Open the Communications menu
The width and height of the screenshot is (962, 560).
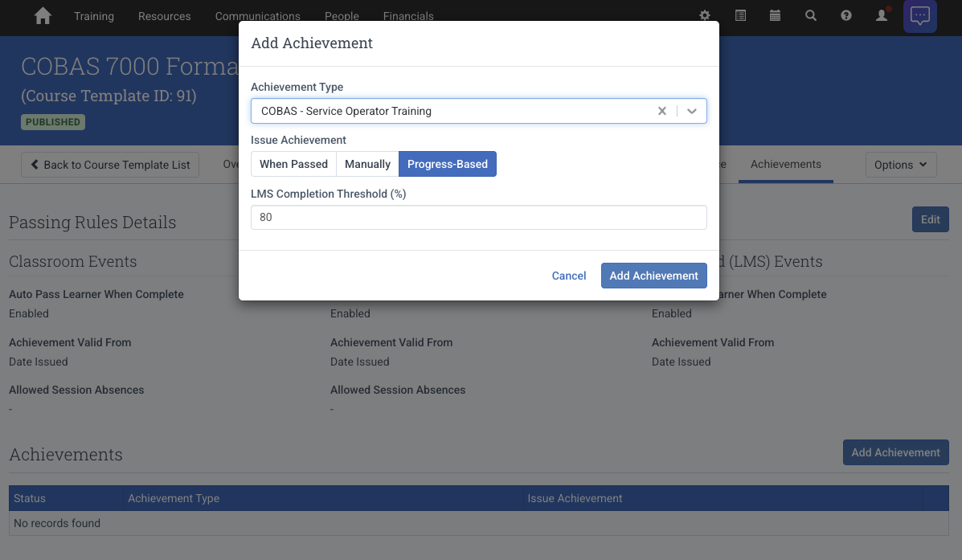[258, 16]
